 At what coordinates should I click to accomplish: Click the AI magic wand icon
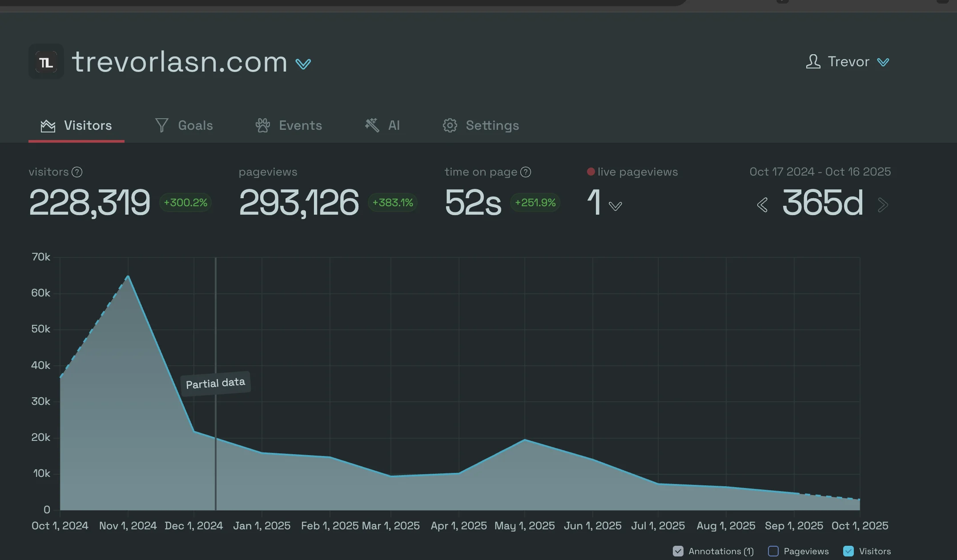[x=372, y=125]
